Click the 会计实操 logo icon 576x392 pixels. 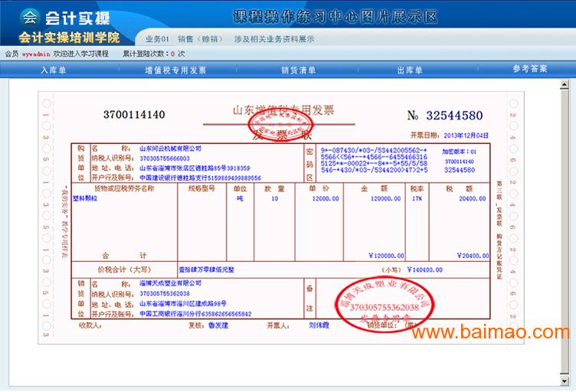pyautogui.click(x=29, y=16)
